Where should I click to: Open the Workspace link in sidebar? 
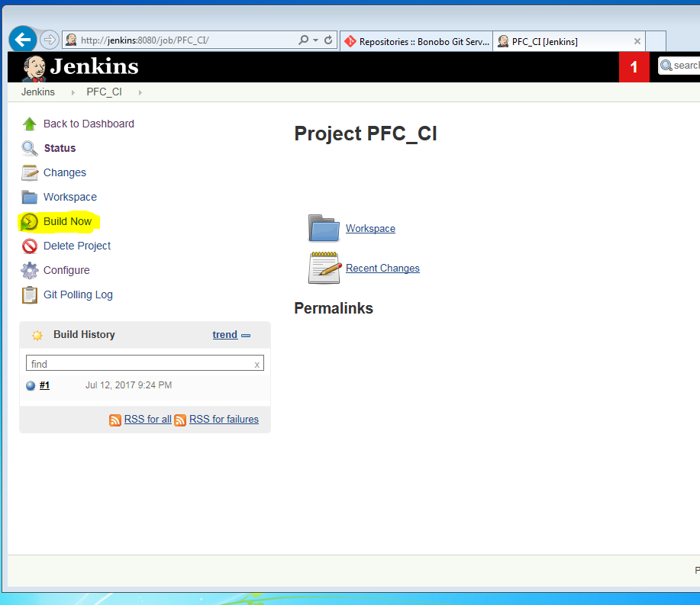click(x=70, y=197)
